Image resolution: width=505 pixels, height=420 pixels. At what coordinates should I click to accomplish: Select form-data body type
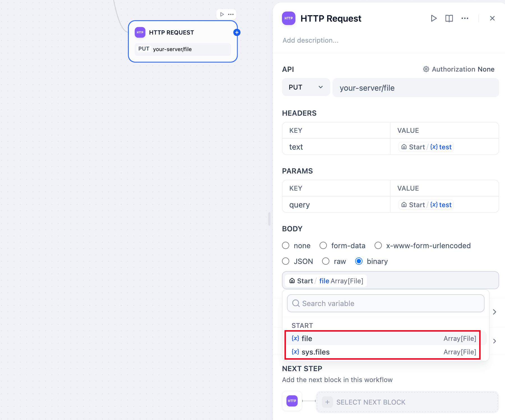tap(323, 246)
